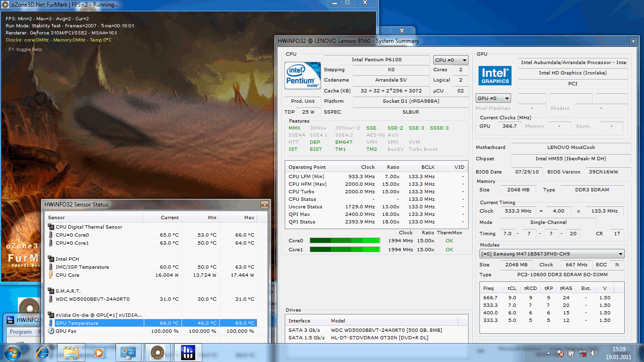Click thermometer icon beside CPU#0 Core0
644x362 pixels.
(51, 235)
